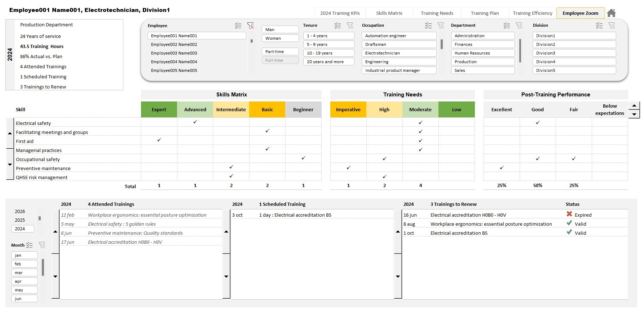Filter by Woman gender option

280,38
